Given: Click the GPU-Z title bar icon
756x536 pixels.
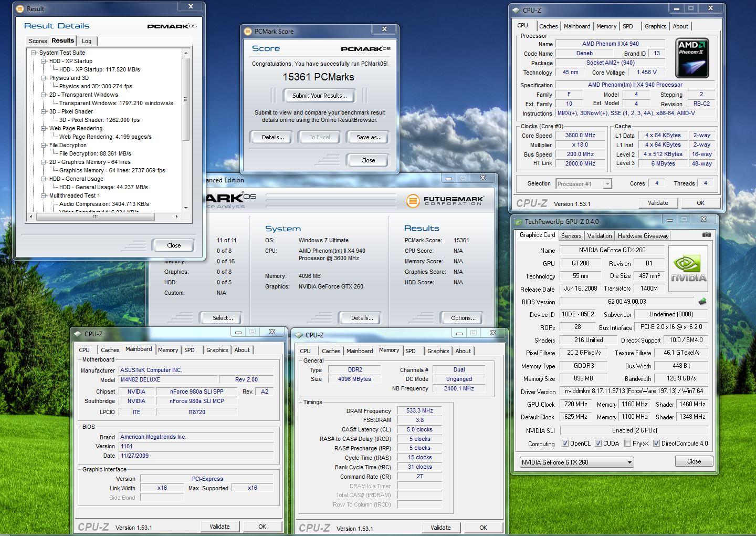Looking at the screenshot, I should coord(518,222).
